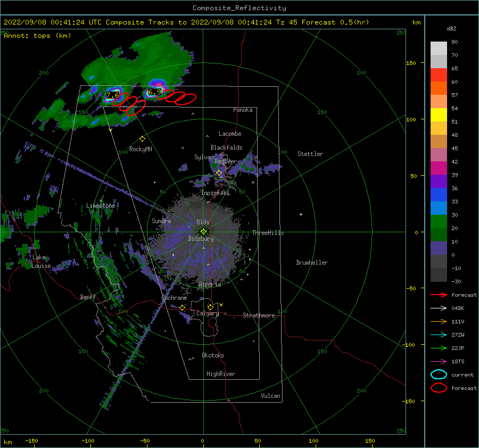The width and height of the screenshot is (479, 448).
Task: Pick the bright yellow swatch below 54
Action: click(439, 115)
